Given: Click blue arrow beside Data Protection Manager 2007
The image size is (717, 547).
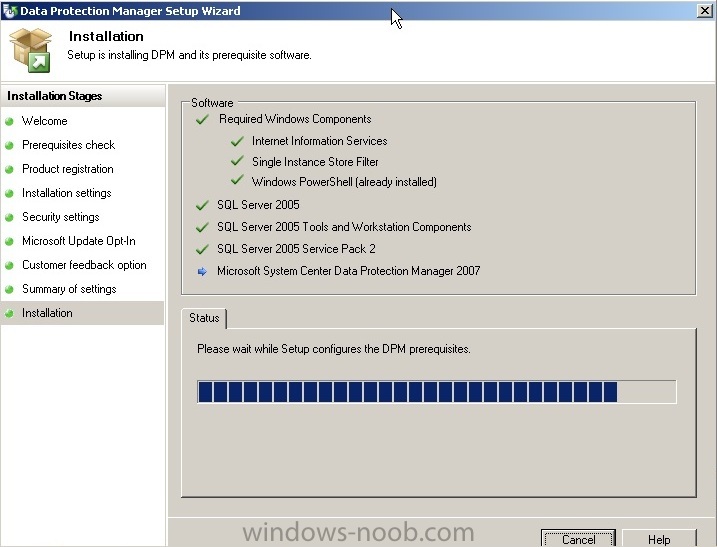Looking at the screenshot, I should point(202,272).
